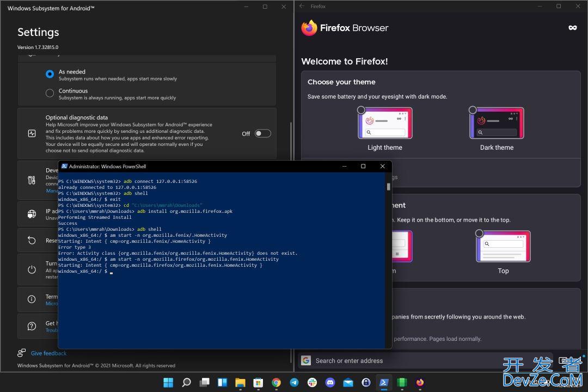
Task: Select Light theme radio button
Action: click(361, 110)
